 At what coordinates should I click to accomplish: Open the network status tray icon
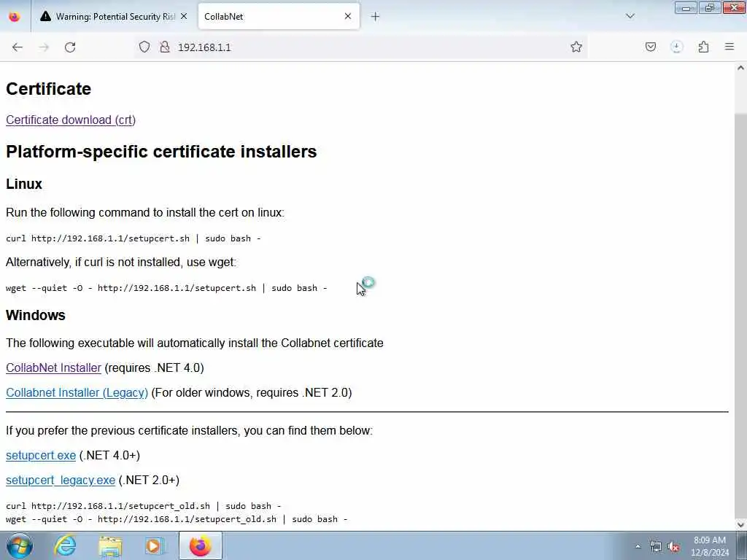[656, 546]
